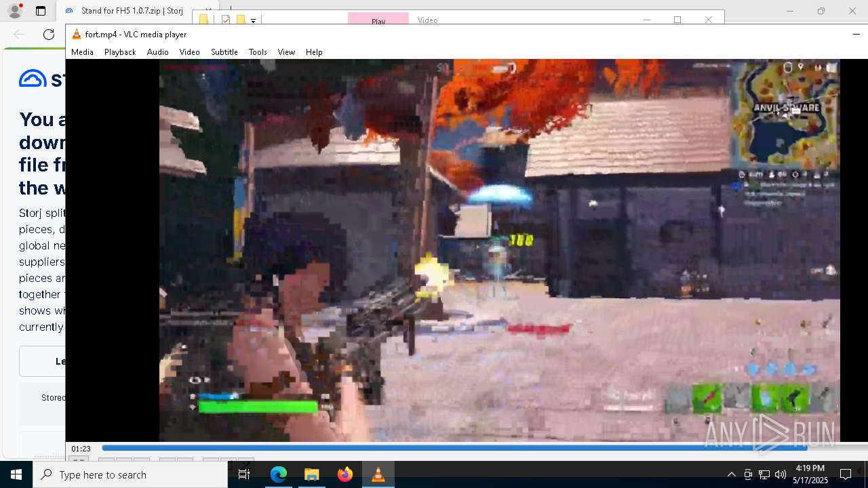868x488 pixels.
Task: Open Task View from the taskbar
Action: (x=244, y=474)
